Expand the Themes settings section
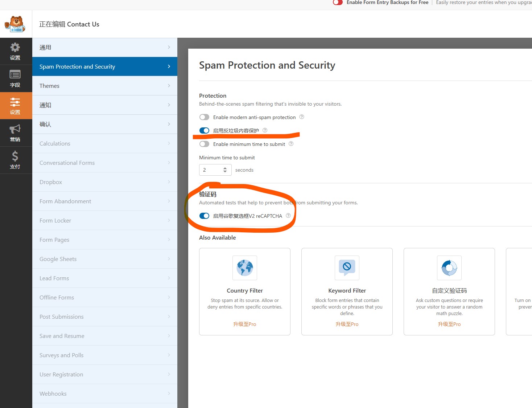Screen dimensions: 532x408 click(x=104, y=86)
